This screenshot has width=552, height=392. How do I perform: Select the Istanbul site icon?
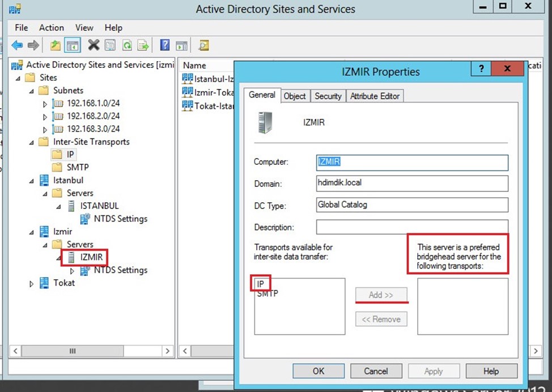tap(44, 180)
